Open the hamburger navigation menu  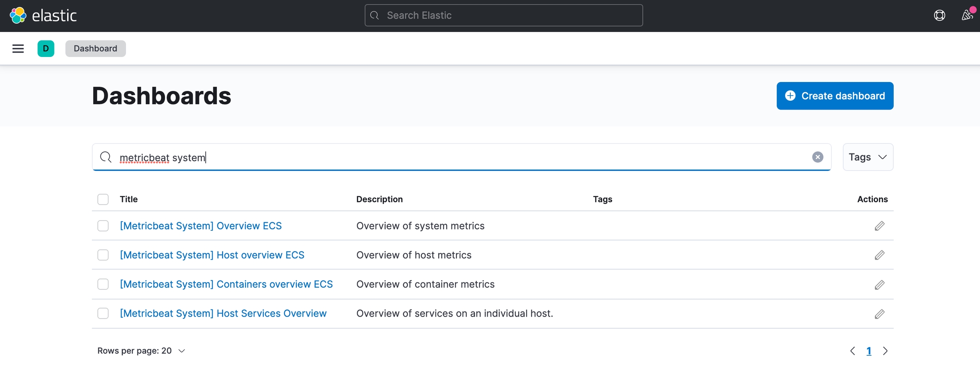[x=18, y=48]
